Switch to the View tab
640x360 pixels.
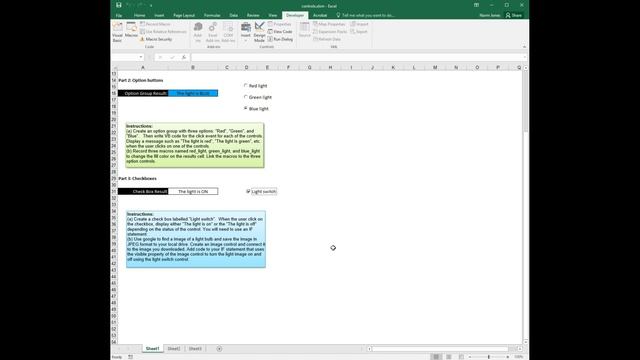[272, 15]
